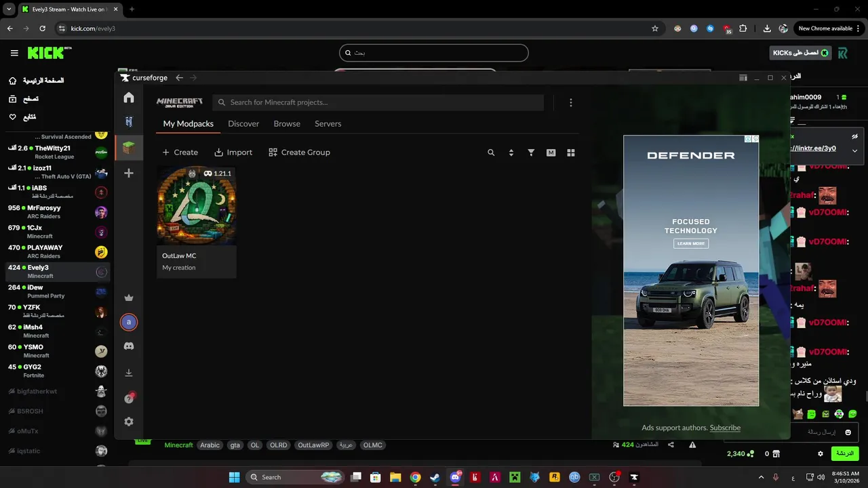The width and height of the screenshot is (868, 488).
Task: Open the emoji picker in chat input
Action: 848,432
